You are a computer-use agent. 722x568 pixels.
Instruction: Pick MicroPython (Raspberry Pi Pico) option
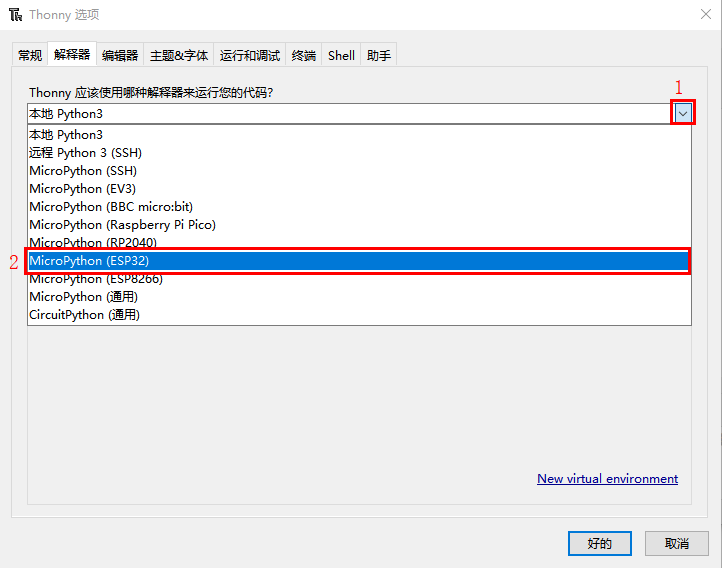(359, 225)
